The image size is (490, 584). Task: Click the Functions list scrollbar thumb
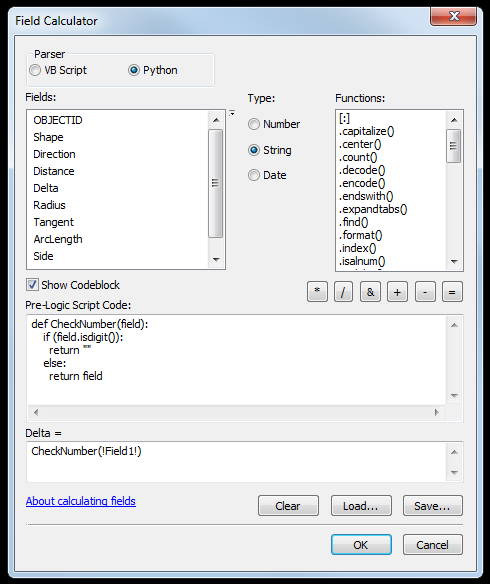[x=454, y=146]
